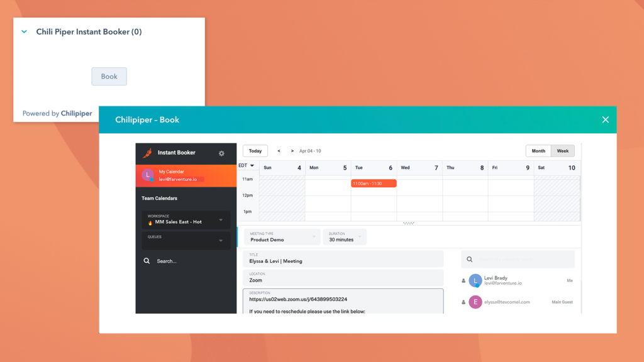The height and width of the screenshot is (362, 644).
Task: Click the search icon in guest search field
Action: click(470, 259)
